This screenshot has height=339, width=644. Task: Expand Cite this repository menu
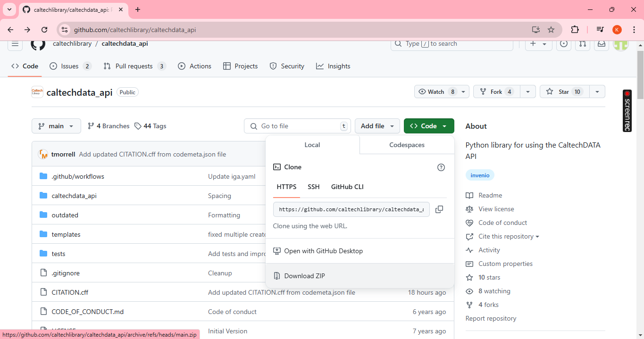pos(509,237)
